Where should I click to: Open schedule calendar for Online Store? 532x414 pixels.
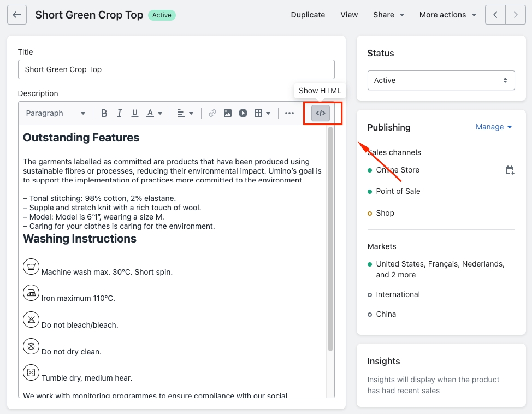pos(510,170)
